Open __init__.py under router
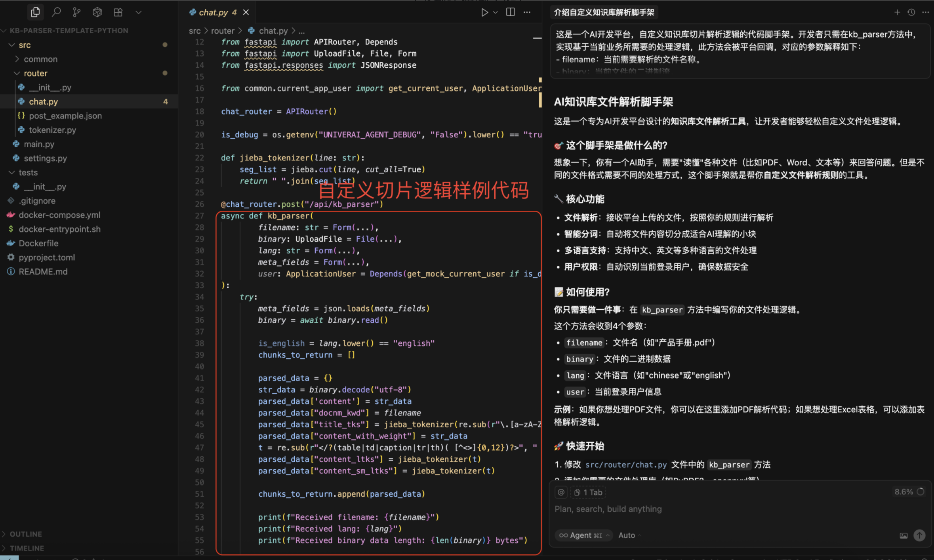 (x=50, y=88)
